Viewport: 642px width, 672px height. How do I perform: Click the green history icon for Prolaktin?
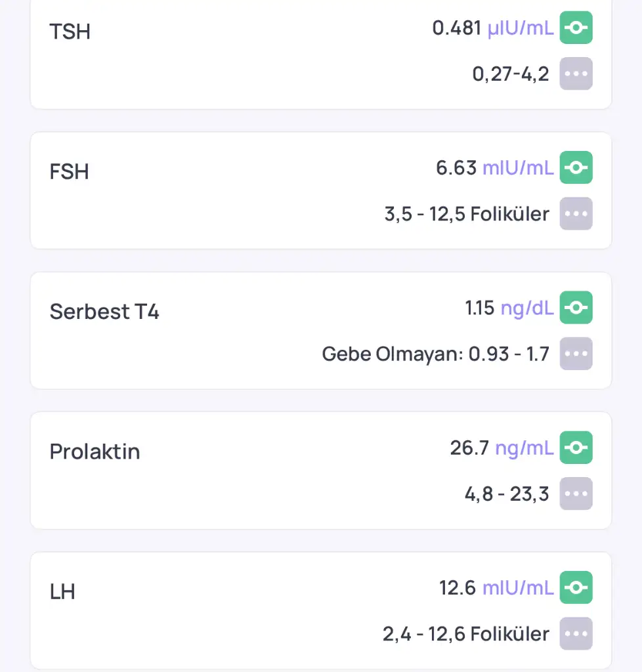576,448
